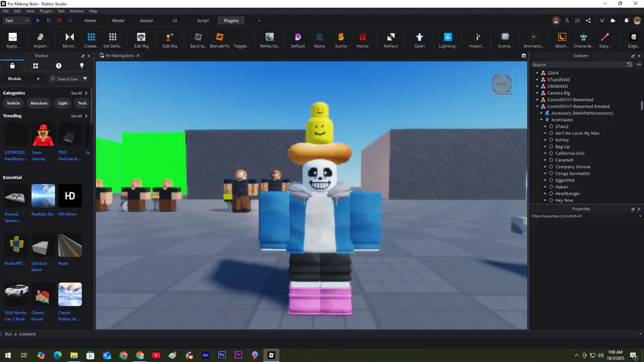The width and height of the screenshot is (644, 362).
Task: Click the Back to plugin icon
Action: [198, 37]
